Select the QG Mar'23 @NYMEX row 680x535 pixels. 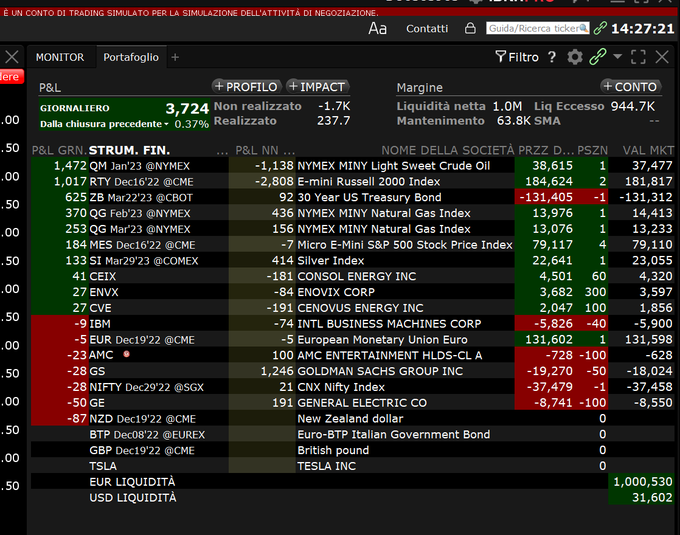pos(353,229)
